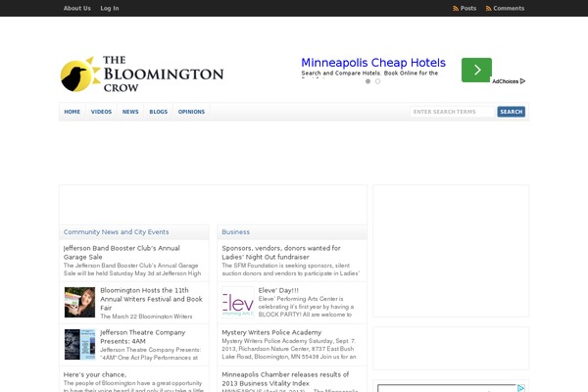Click the 4AM play poster thumbnail

point(79,344)
